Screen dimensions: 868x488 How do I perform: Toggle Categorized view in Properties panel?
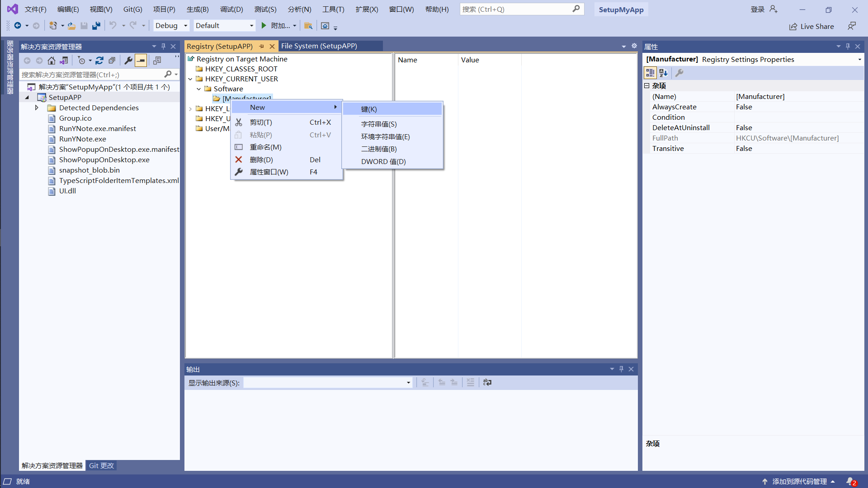click(x=650, y=73)
